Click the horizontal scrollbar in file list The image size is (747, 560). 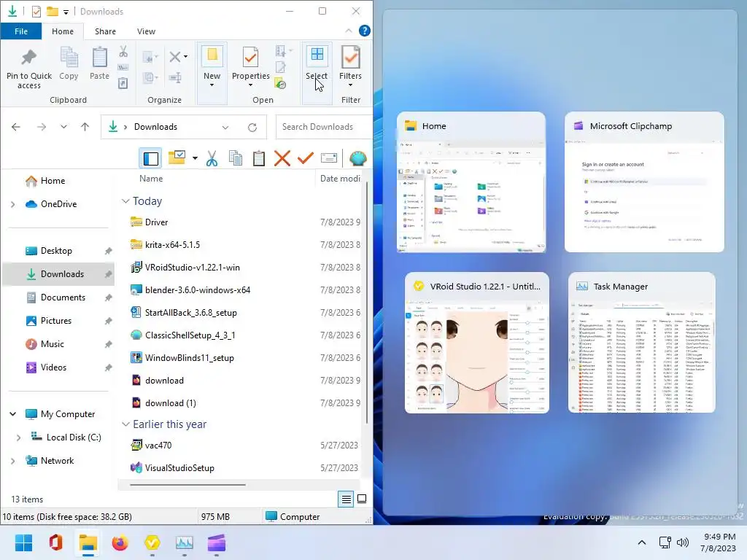[187, 485]
